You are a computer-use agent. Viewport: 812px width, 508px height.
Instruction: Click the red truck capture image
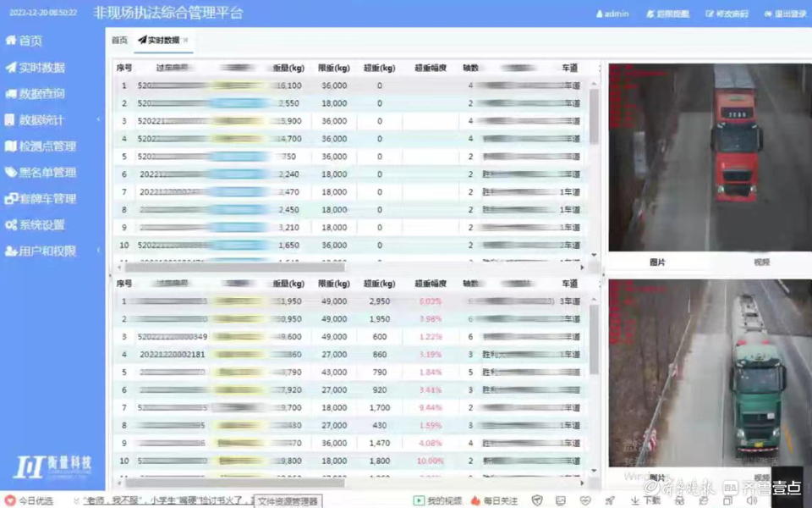coord(709,157)
